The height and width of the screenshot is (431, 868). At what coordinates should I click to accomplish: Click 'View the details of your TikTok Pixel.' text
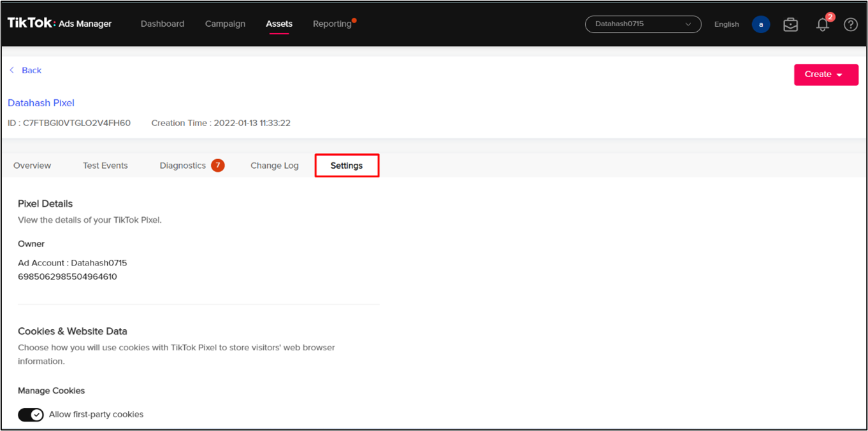point(90,220)
